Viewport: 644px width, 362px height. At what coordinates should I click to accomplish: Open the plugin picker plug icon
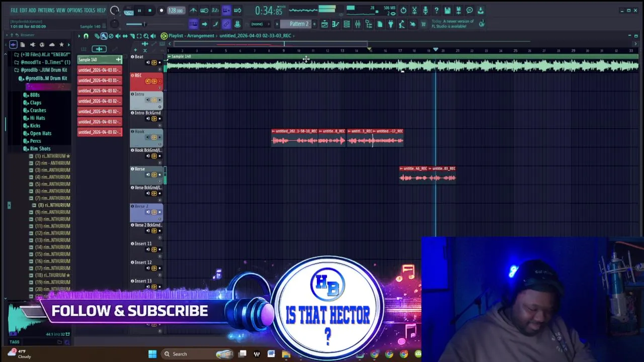(390, 24)
